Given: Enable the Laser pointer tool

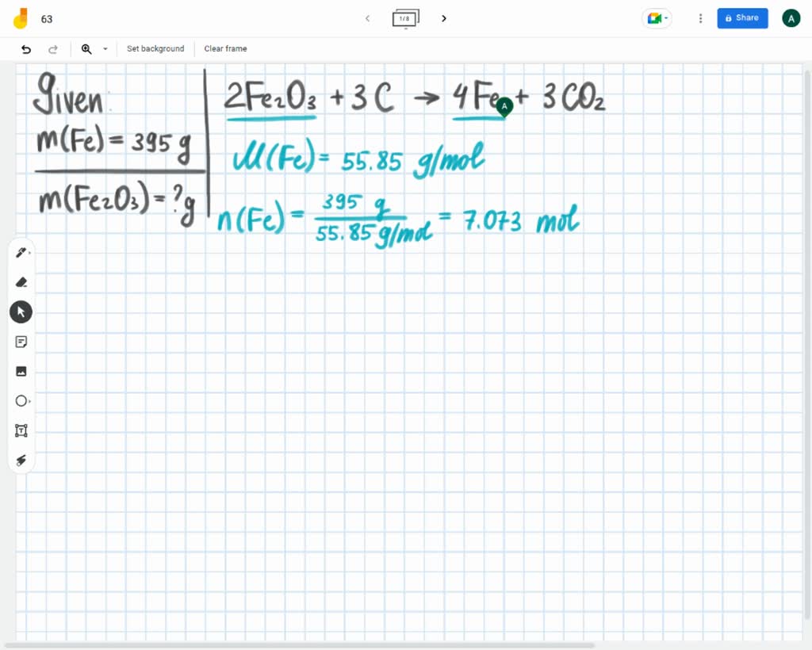Looking at the screenshot, I should (x=21, y=461).
